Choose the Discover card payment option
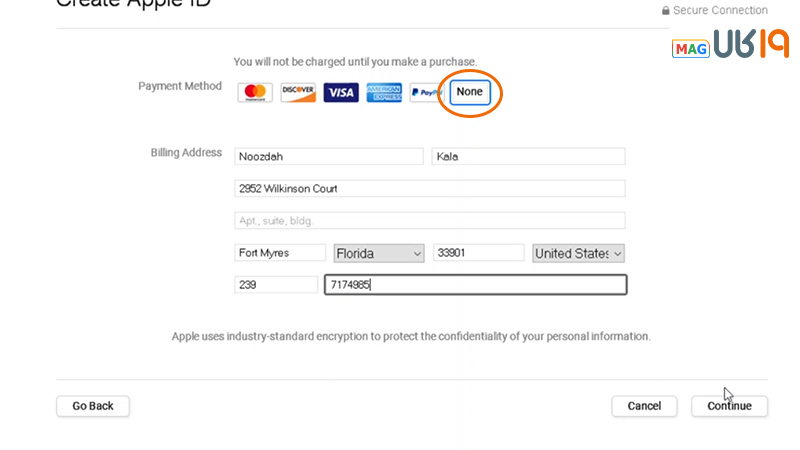 click(x=298, y=93)
